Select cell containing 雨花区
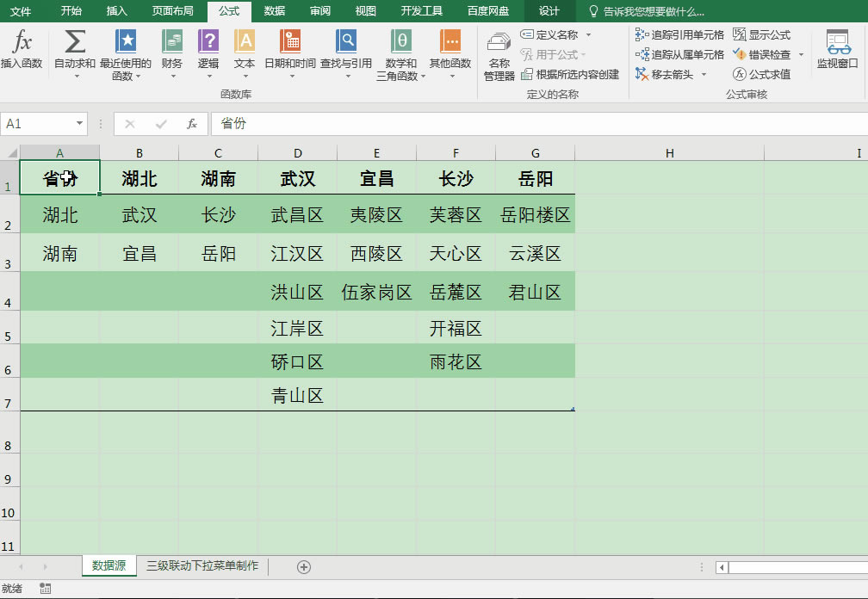The width and height of the screenshot is (868, 599). (456, 361)
